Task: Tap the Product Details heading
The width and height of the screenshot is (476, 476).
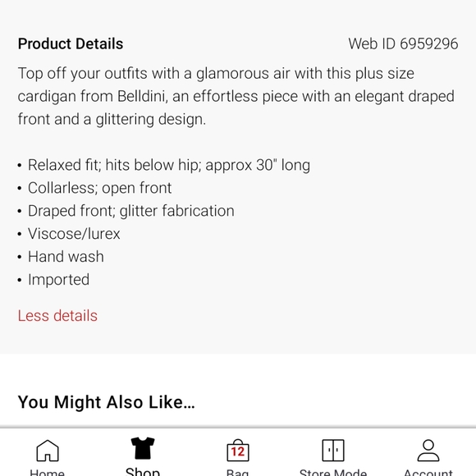Action: click(x=71, y=43)
